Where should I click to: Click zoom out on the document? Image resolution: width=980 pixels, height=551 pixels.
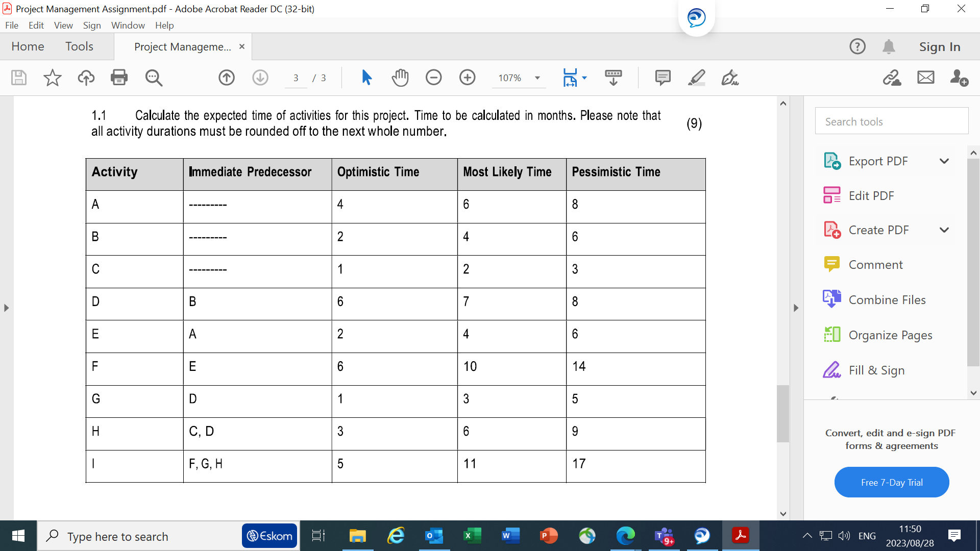(433, 78)
